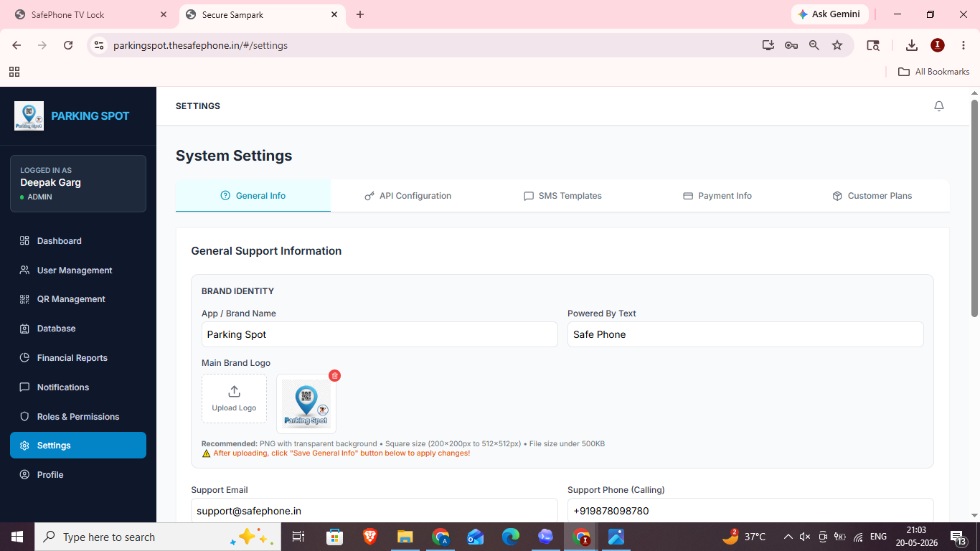Go to Dashboard in sidebar
This screenshot has height=551, width=980.
78,241
